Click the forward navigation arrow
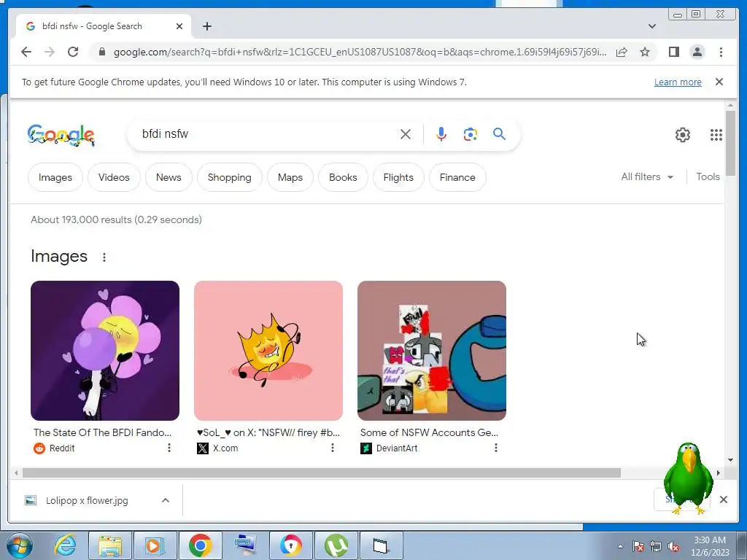 pyautogui.click(x=50, y=52)
